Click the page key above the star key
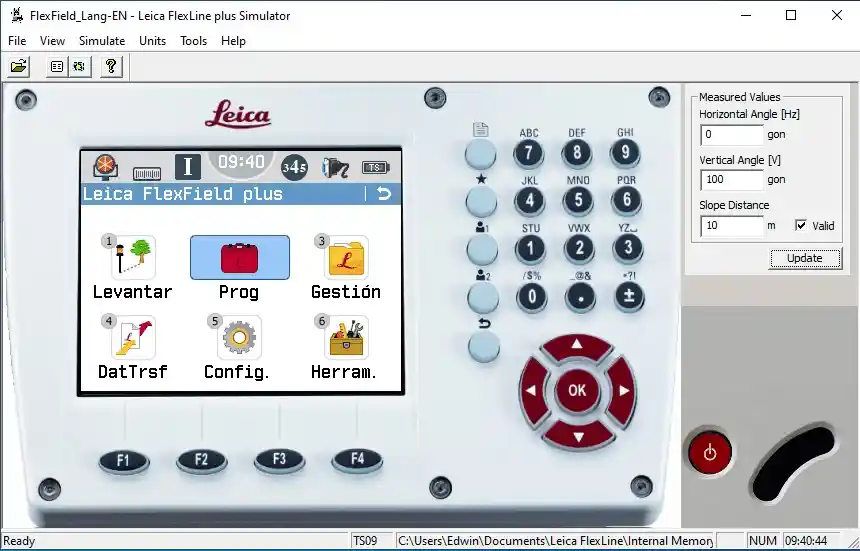Screen dimensions: 860x551 pyautogui.click(x=480, y=154)
